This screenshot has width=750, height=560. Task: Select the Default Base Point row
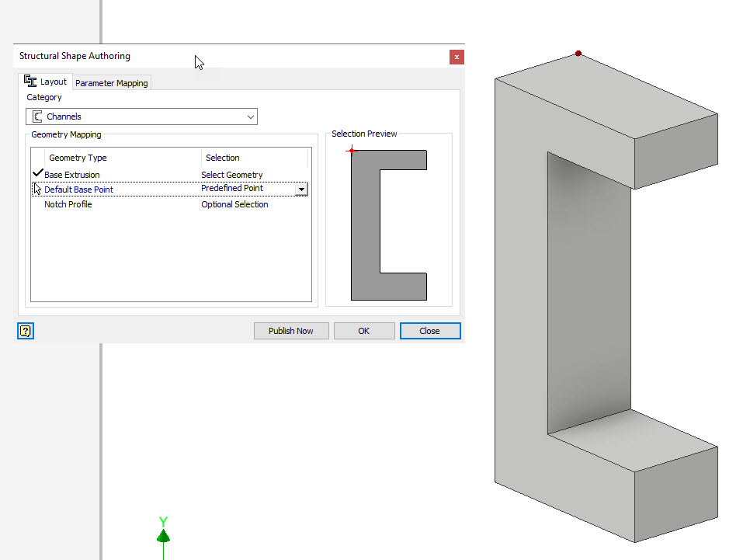(x=170, y=189)
